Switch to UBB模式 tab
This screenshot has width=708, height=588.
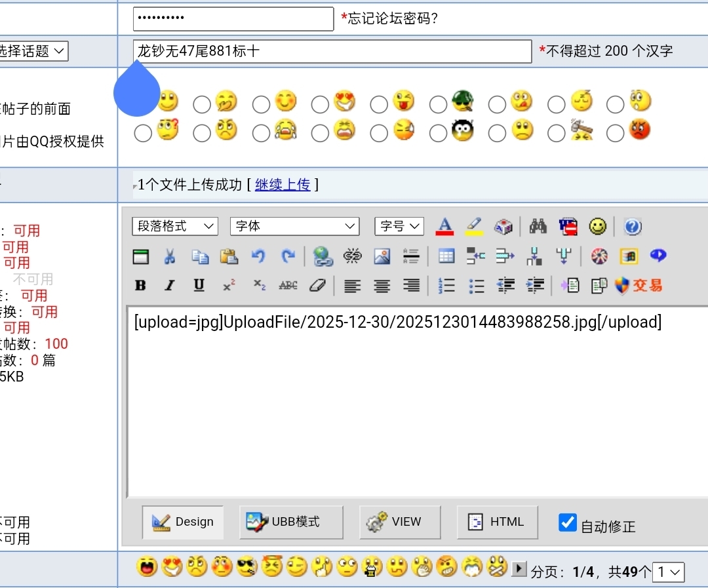point(291,522)
